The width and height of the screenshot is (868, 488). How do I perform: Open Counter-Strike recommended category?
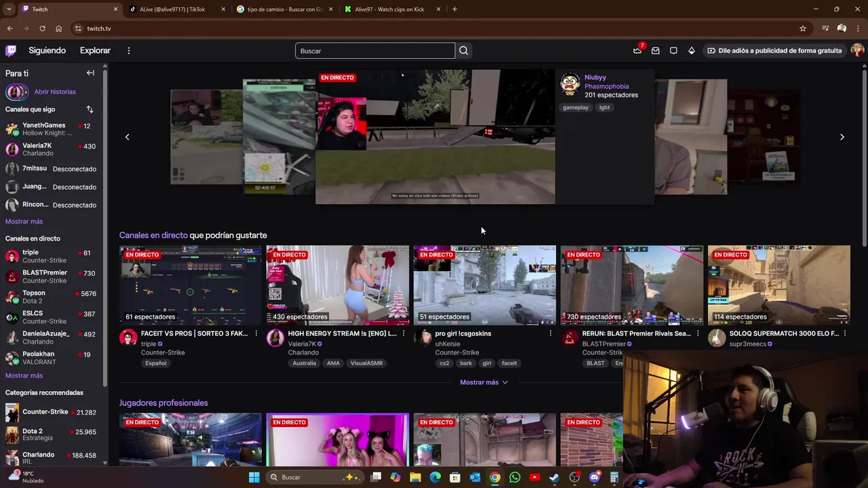(x=53, y=412)
